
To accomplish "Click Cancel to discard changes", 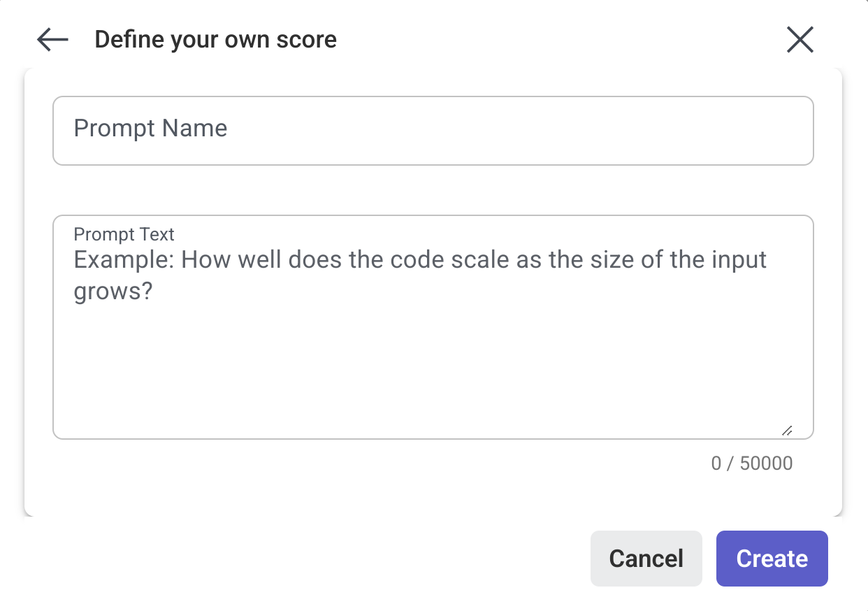I will [646, 558].
